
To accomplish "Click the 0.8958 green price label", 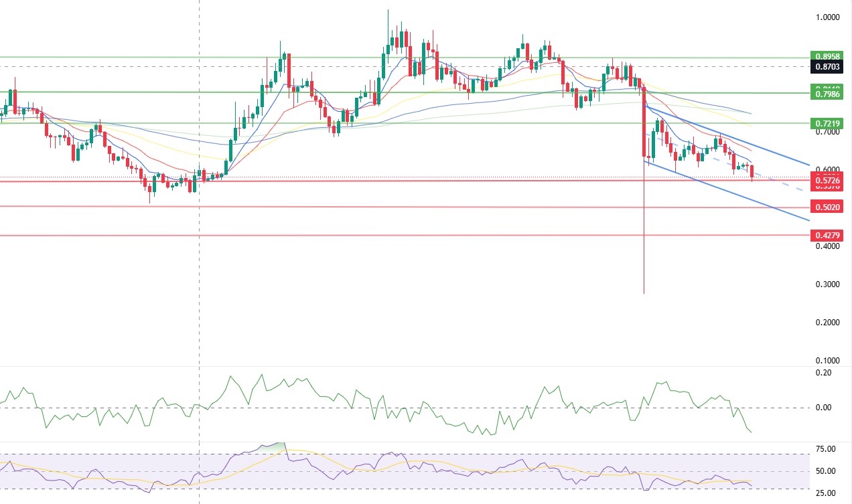I will (x=827, y=57).
